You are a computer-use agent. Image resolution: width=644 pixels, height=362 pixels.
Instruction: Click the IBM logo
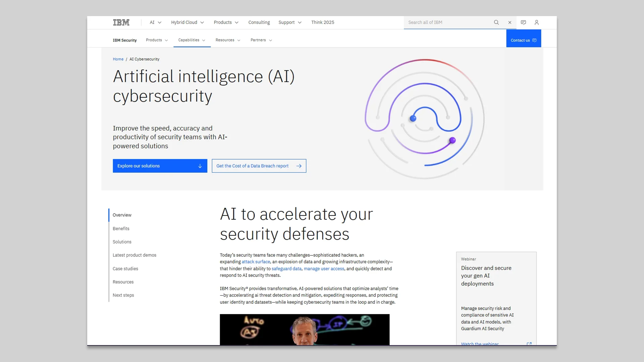click(121, 22)
